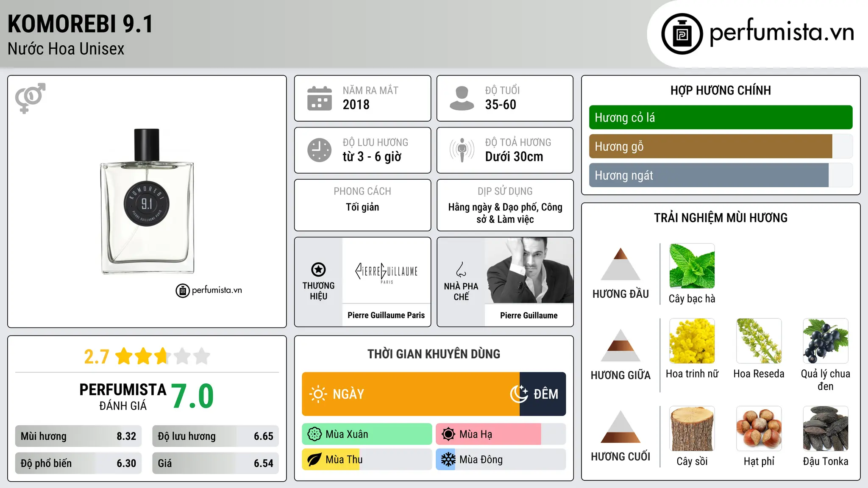Click the Mùa Đông season bar
The image size is (868, 488).
tap(501, 460)
